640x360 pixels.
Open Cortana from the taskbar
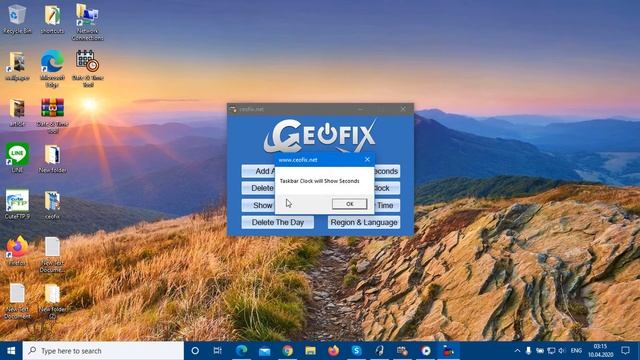(x=195, y=351)
